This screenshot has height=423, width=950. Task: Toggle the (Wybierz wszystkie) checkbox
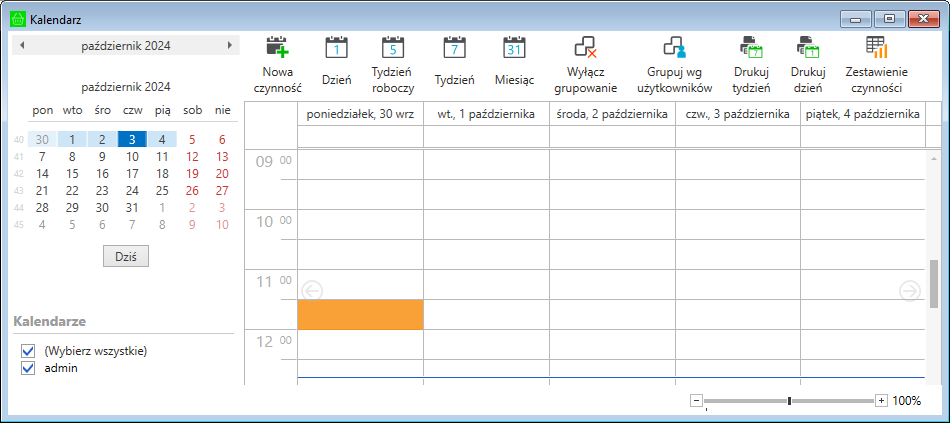[x=28, y=351]
